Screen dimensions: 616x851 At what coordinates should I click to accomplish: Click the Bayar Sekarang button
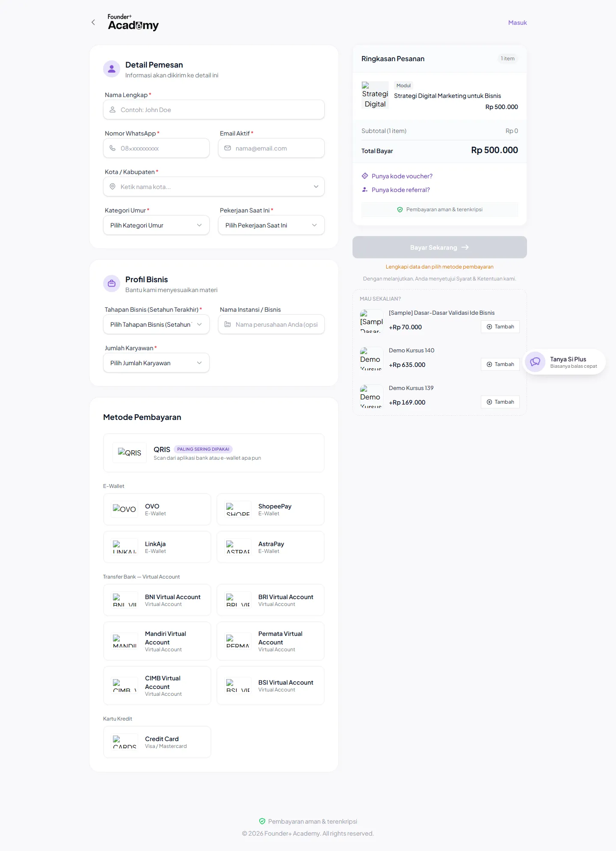pos(440,247)
